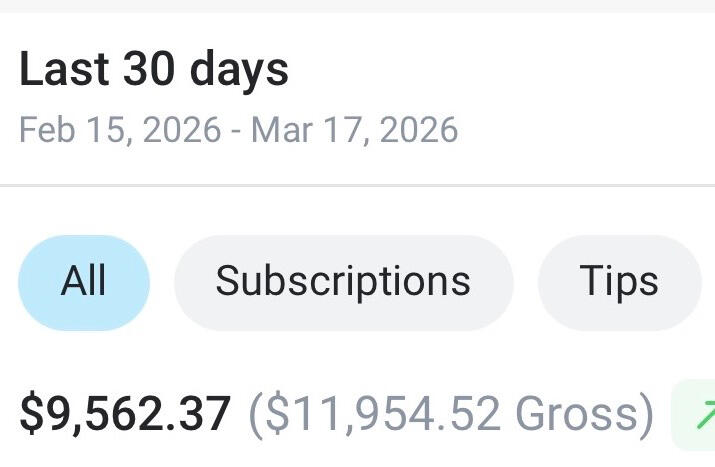Toggle the Subscriptions pill on
This screenshot has height=467, width=715.
[x=343, y=282]
